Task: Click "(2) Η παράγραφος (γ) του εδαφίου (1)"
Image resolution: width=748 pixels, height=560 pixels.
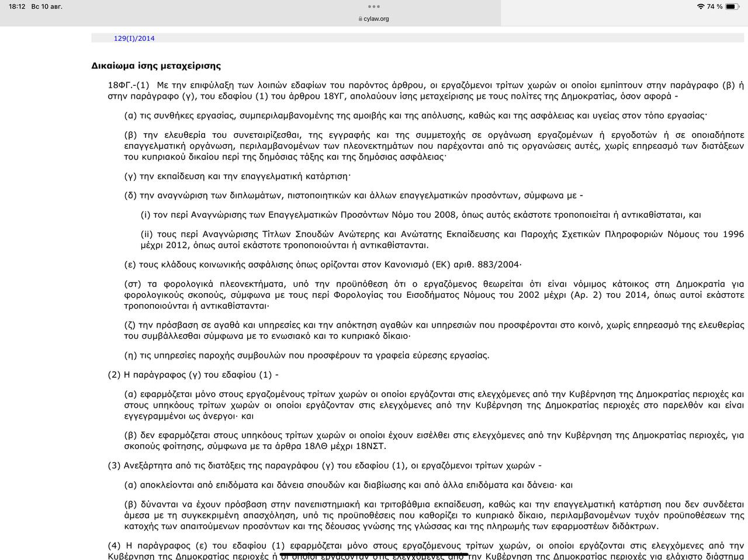Action: 193,375
